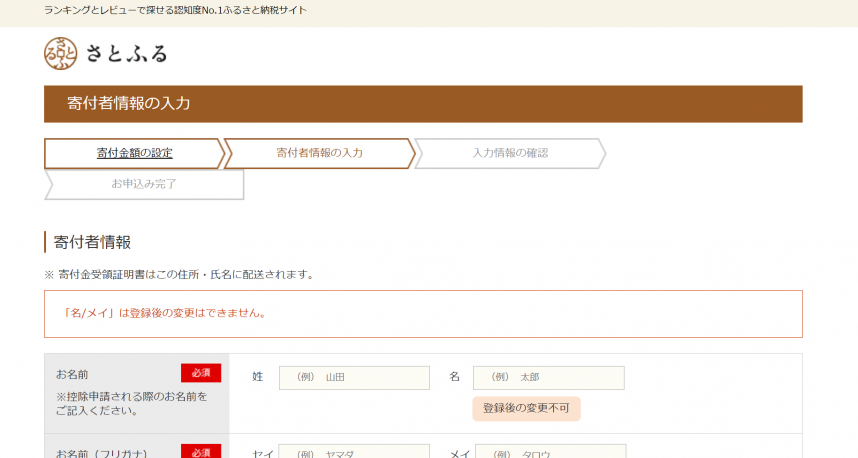This screenshot has height=458, width=858.
Task: Click the top ふるさと納税サイト tagline text
Action: click(x=175, y=10)
